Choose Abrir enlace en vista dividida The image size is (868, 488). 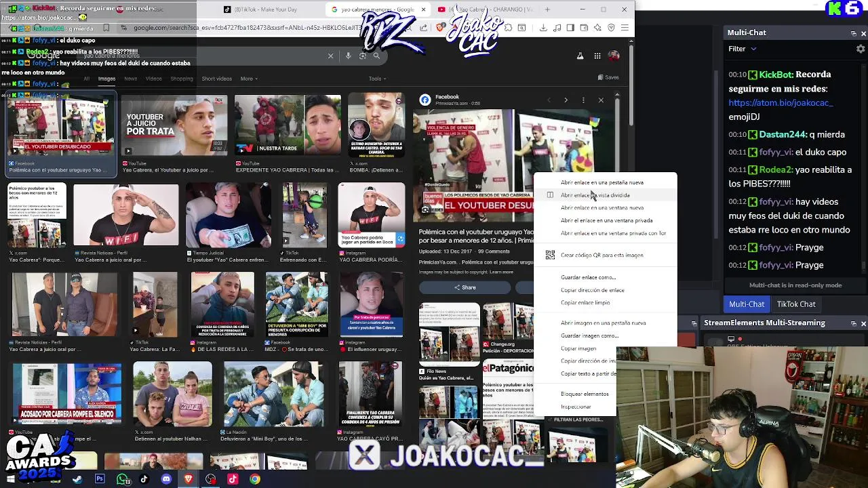(606, 195)
